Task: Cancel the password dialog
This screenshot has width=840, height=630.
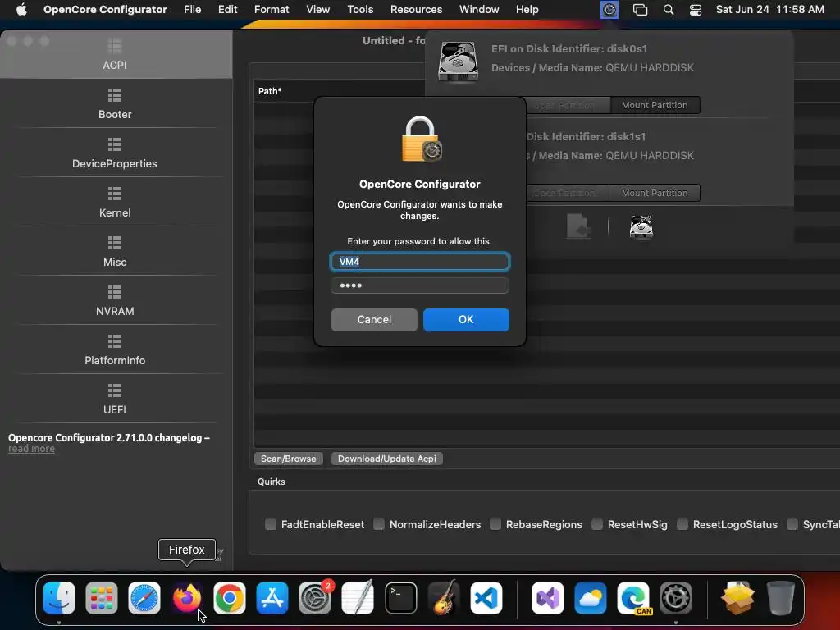Action: (374, 319)
